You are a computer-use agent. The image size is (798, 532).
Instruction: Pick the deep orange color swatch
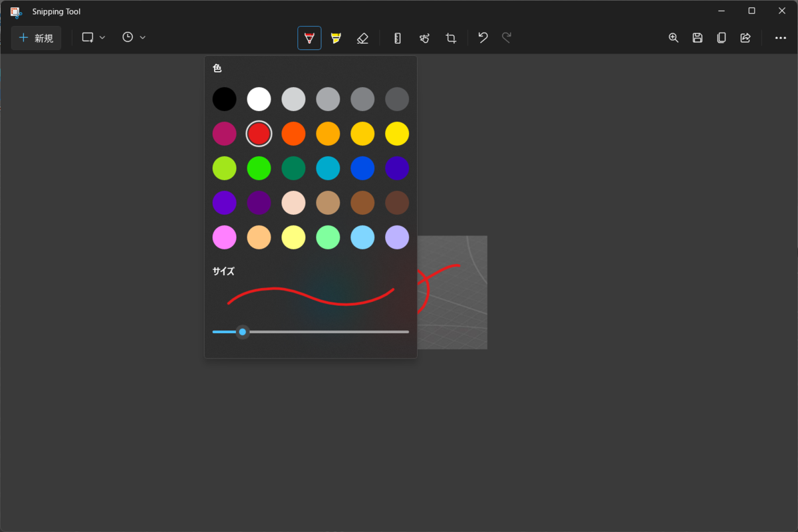293,134
